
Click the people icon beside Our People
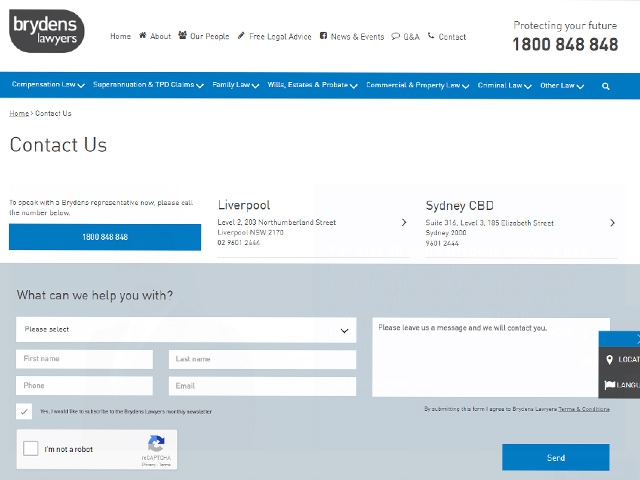[182, 35]
